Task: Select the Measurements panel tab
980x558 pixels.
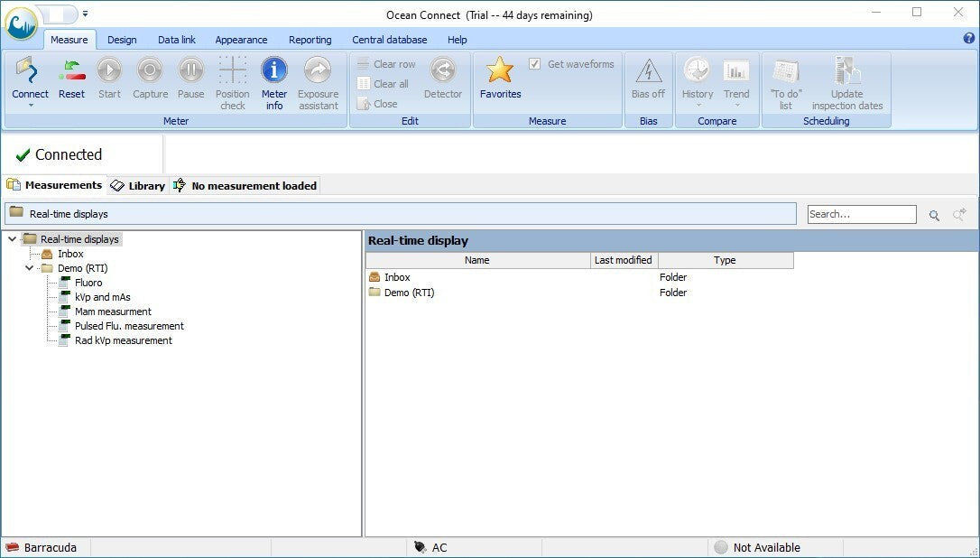Action: pos(54,185)
